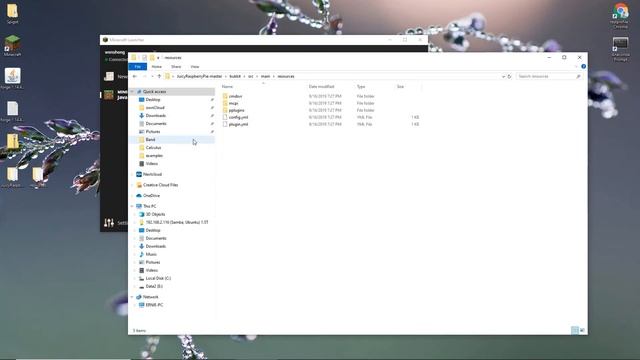
Task: Switch to large icons view in status bar
Action: tap(582, 330)
